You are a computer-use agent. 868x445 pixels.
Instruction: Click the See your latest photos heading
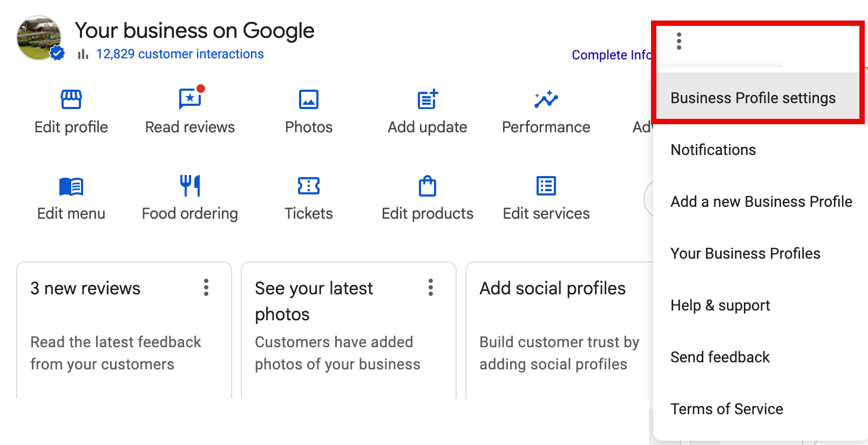314,301
